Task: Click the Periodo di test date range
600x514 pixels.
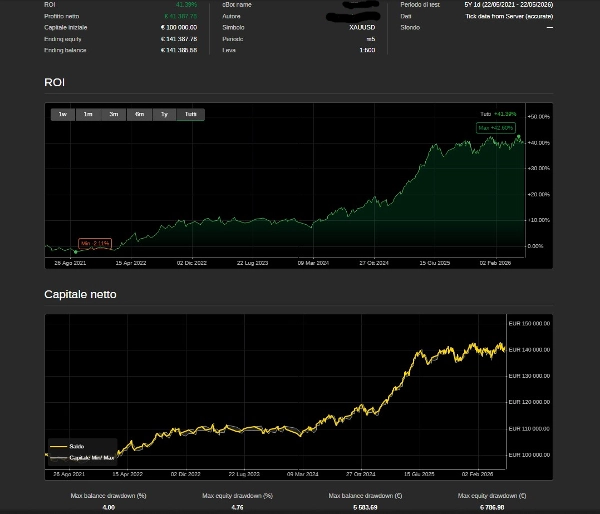Action: coord(509,5)
